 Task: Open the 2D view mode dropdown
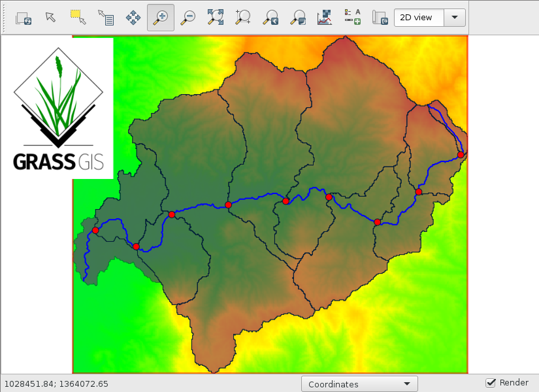click(429, 18)
